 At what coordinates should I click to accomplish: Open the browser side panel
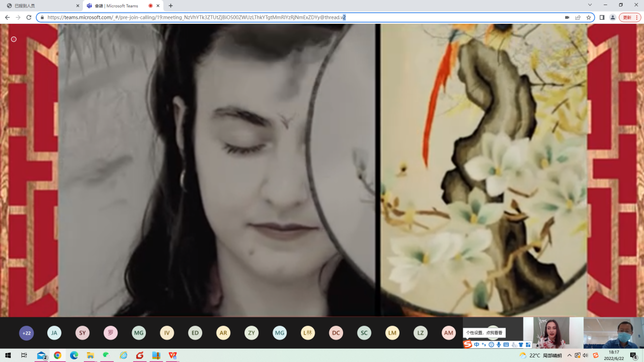(602, 17)
